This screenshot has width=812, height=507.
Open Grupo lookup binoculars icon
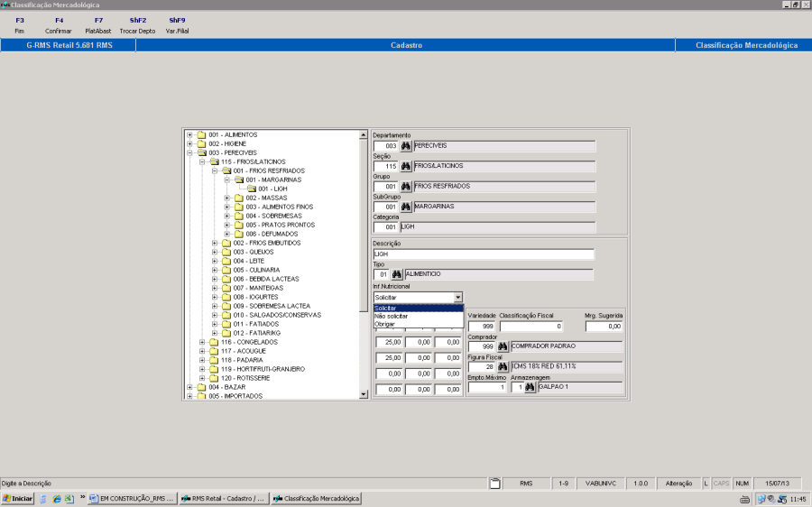[405, 187]
